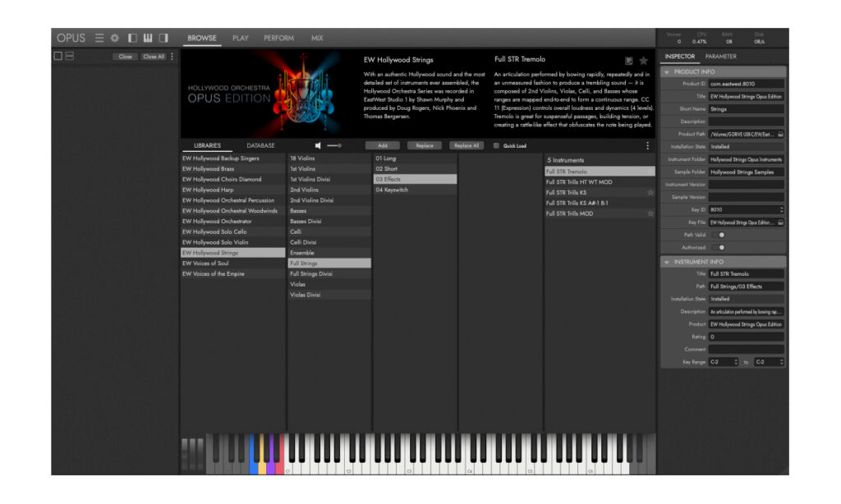
Task: Switch the rack to split view icon
Action: 70,56
